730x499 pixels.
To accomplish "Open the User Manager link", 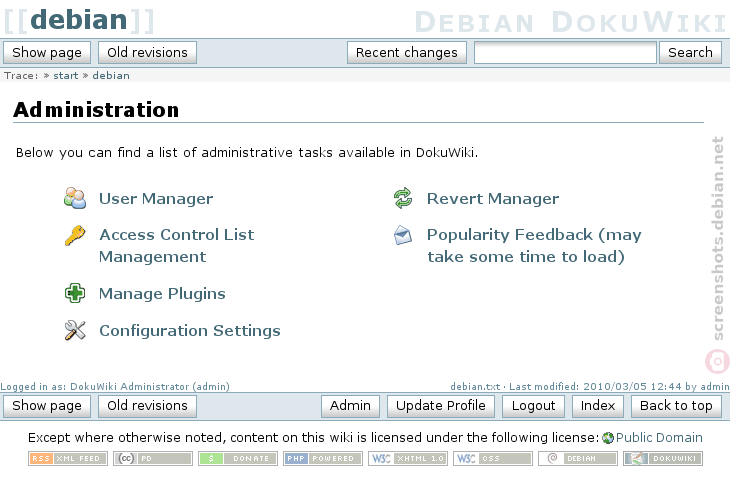I will click(x=156, y=199).
